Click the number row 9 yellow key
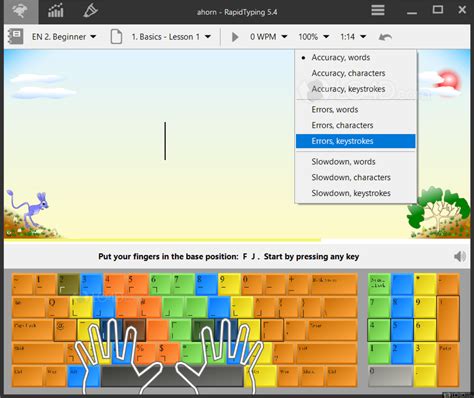Screen dimensions: 474x398 pos(229,284)
